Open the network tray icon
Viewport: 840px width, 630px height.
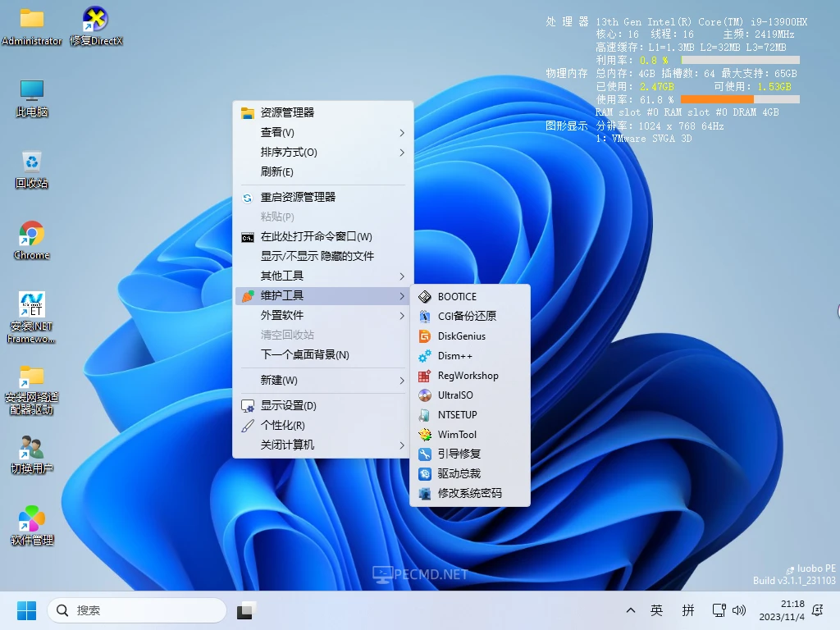[x=719, y=610]
